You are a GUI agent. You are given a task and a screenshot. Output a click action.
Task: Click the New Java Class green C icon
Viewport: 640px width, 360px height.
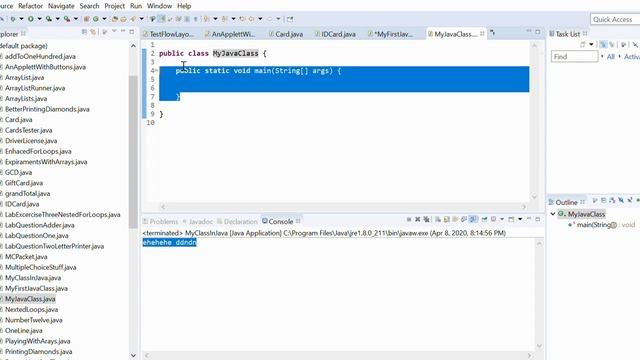(x=96, y=19)
